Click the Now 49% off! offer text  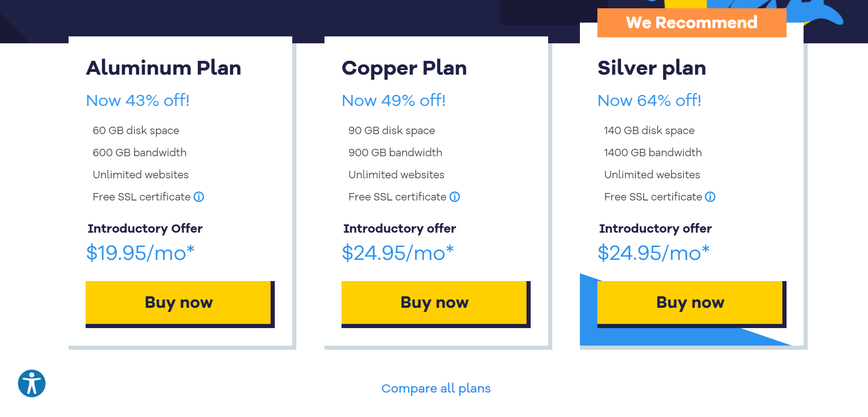click(x=393, y=100)
